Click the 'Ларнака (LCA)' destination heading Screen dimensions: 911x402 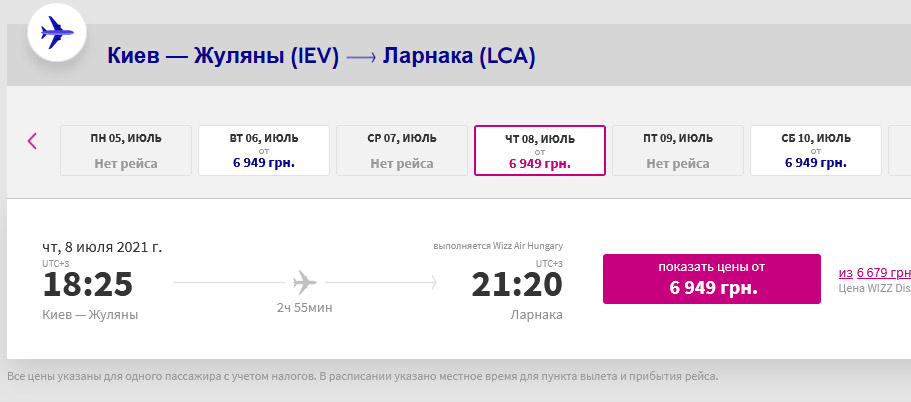(x=459, y=58)
